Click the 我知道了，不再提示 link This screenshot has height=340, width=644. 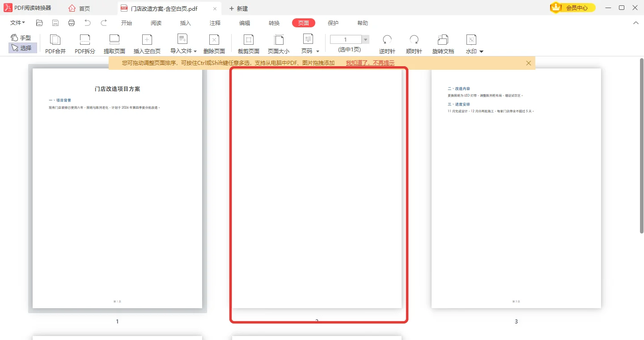(370, 63)
